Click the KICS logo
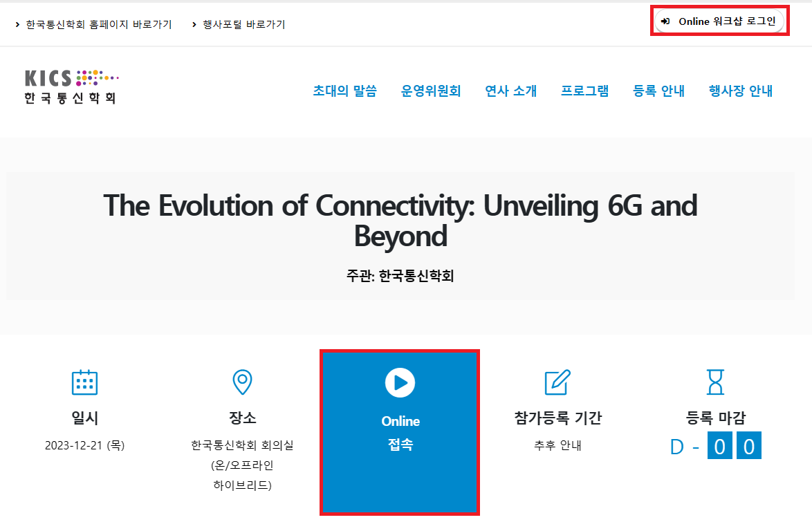 tap(71, 86)
